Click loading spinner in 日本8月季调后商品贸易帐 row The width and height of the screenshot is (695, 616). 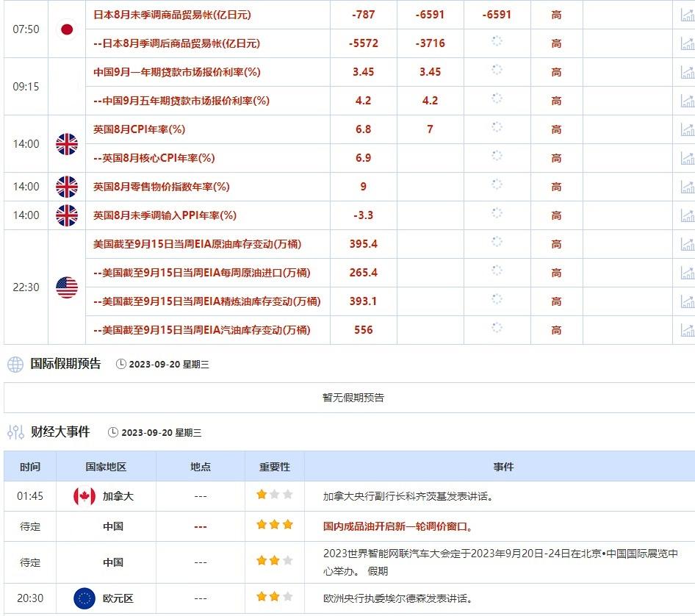click(497, 41)
